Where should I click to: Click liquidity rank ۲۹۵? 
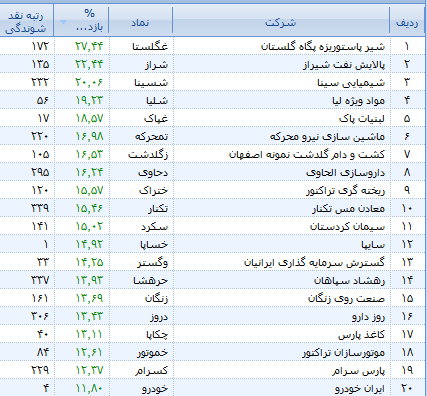[x=40, y=172]
